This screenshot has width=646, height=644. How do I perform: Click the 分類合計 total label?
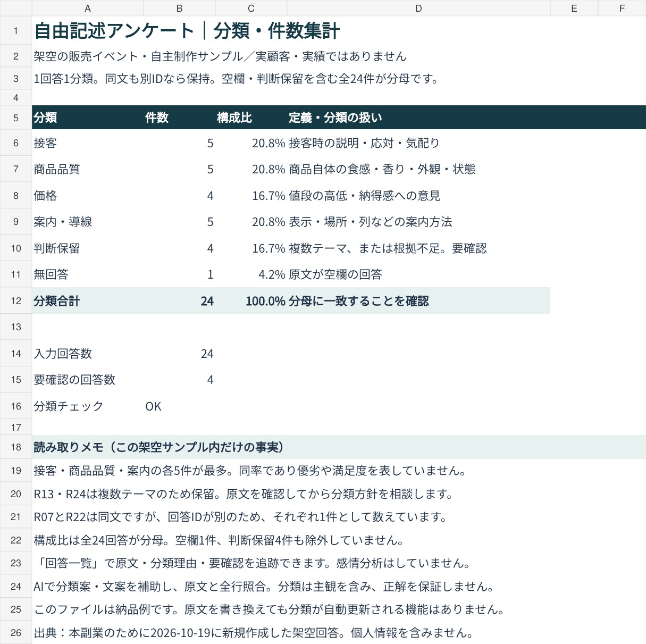pyautogui.click(x=88, y=301)
